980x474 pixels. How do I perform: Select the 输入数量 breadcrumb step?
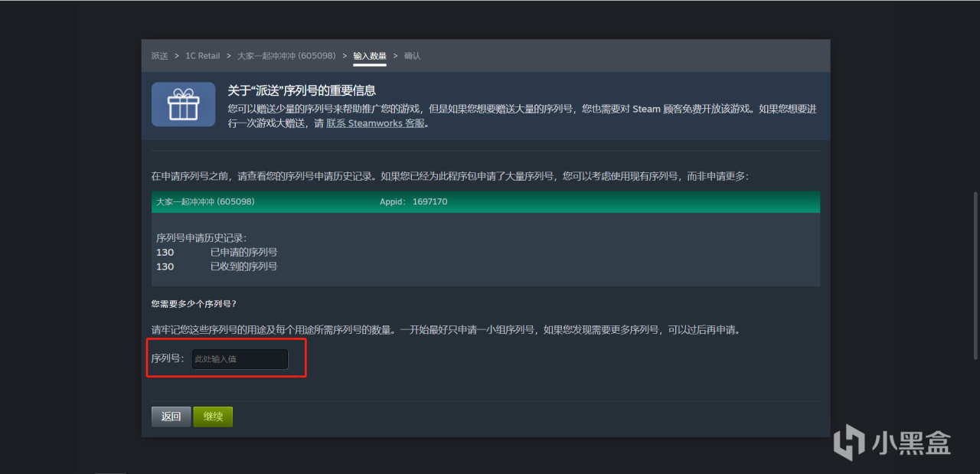[x=370, y=56]
